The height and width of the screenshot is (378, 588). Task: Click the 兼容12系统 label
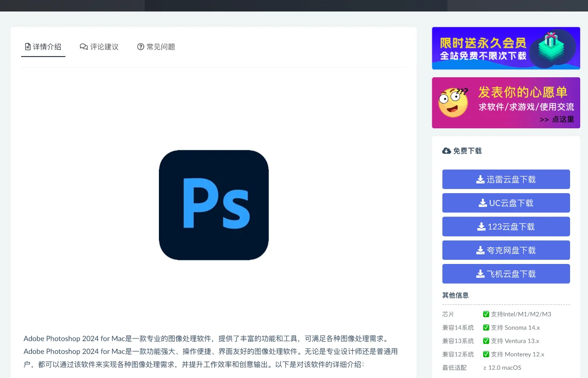pos(458,354)
